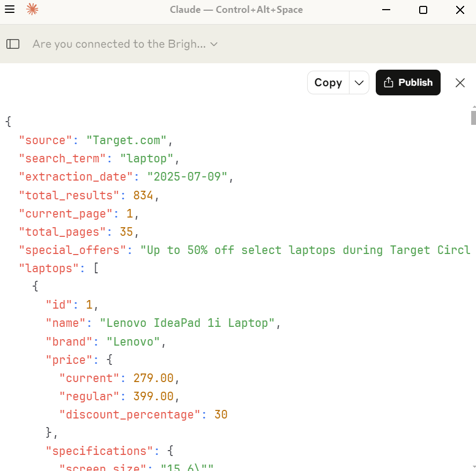Click the scrollbar down arrow
Image resolution: width=476 pixels, height=471 pixels.
coord(474,467)
